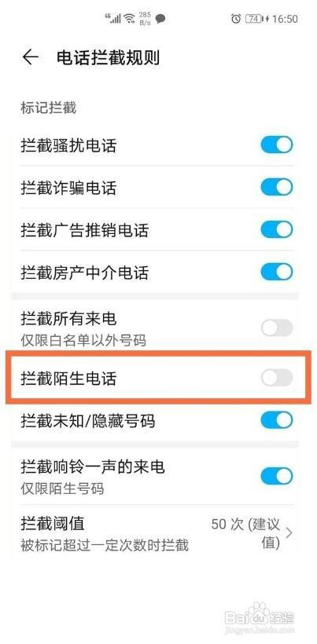Tap the 拦截阈值 row label
This screenshot has width=317, height=644.
[x=53, y=524]
